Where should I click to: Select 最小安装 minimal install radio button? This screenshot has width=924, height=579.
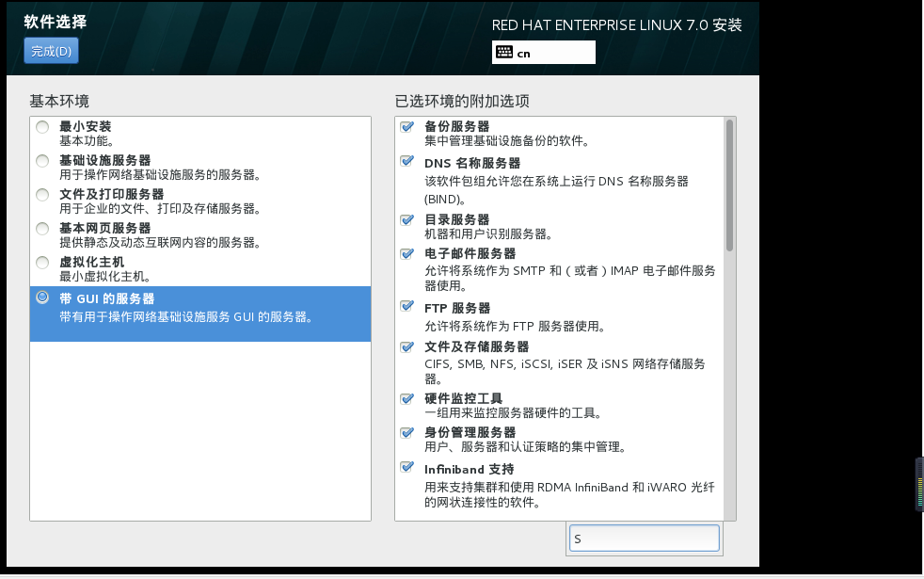point(42,127)
